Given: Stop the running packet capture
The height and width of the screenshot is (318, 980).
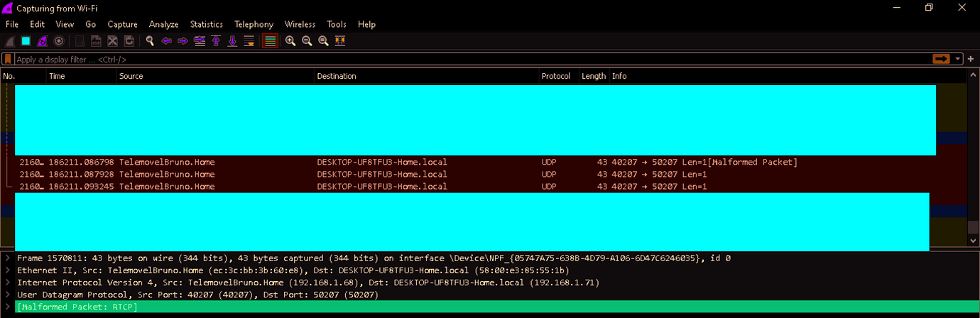Looking at the screenshot, I should point(26,41).
